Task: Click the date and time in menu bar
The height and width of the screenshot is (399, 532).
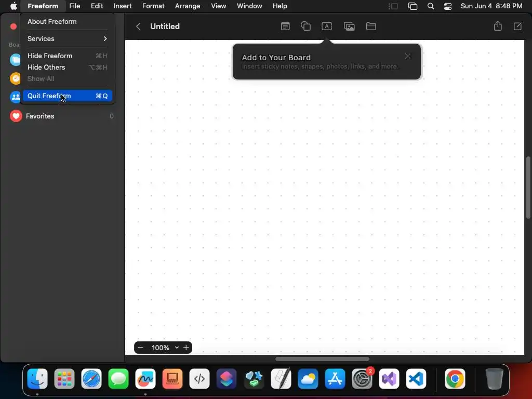Action: (491, 6)
